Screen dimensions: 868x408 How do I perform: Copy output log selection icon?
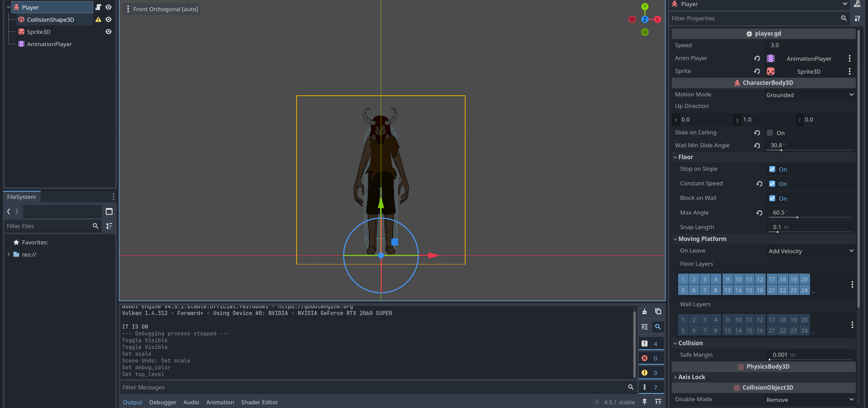tap(658, 311)
